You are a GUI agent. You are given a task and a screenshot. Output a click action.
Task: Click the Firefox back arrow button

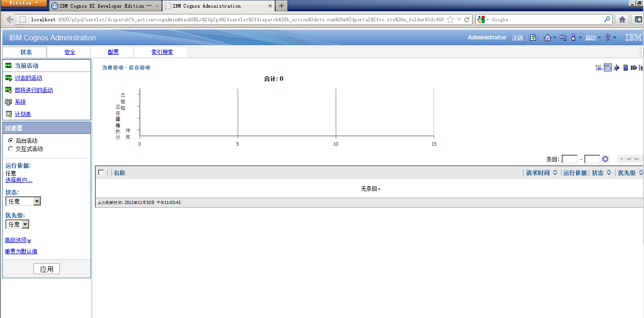(10, 19)
